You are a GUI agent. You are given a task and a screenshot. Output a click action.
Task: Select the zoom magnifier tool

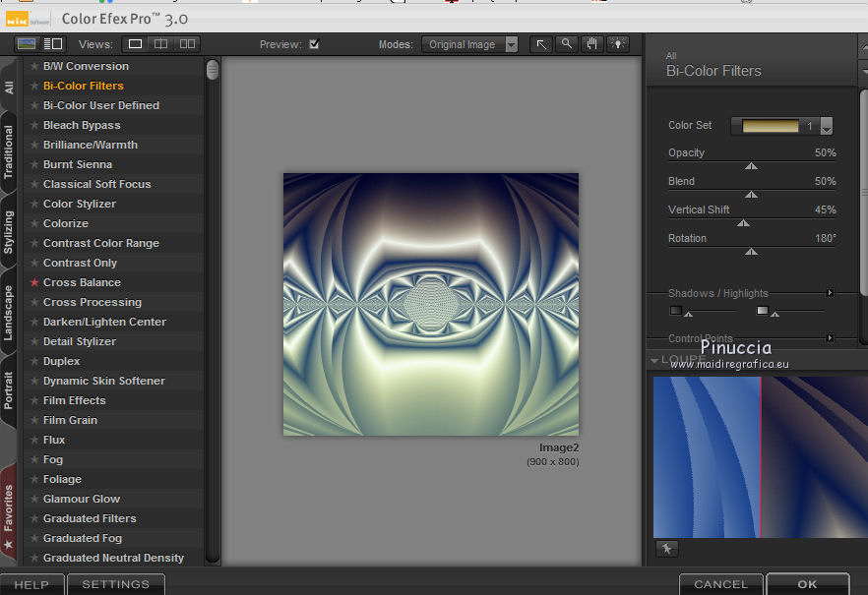566,44
